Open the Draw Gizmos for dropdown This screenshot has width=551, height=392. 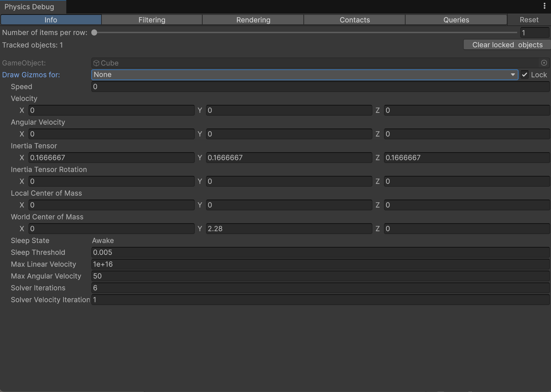304,75
